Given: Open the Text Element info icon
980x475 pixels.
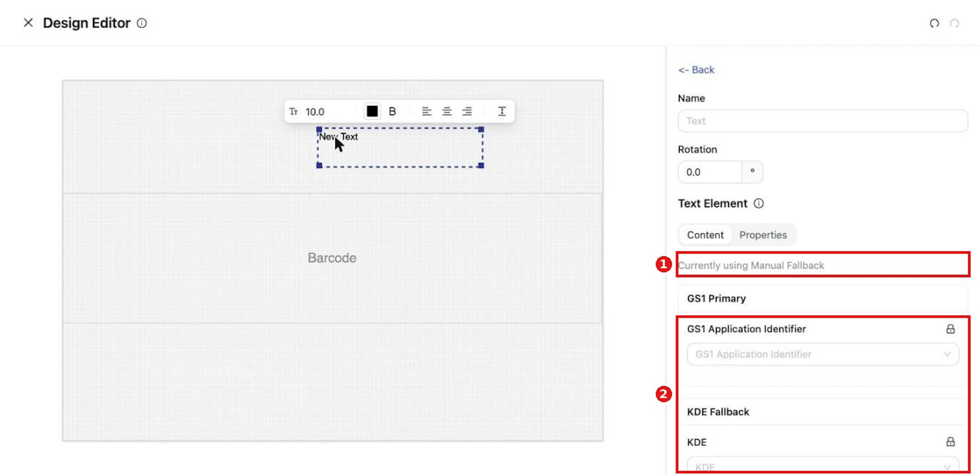Looking at the screenshot, I should [x=758, y=204].
